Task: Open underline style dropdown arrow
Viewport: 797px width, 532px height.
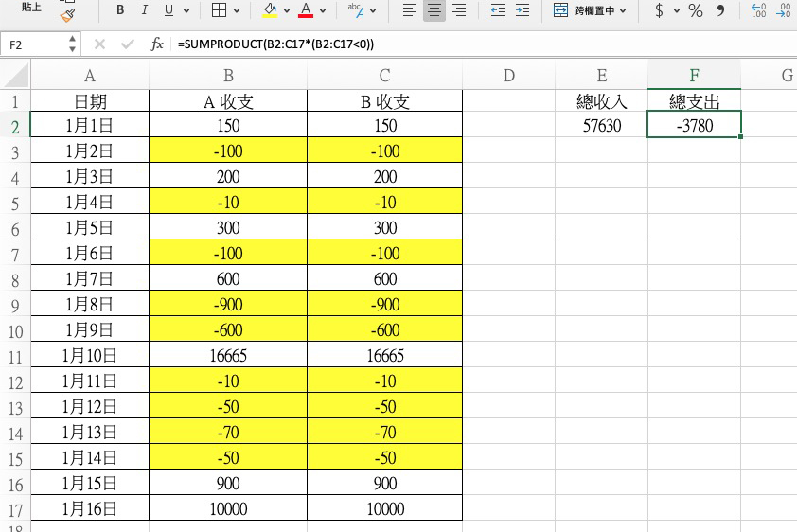Action: 186,10
